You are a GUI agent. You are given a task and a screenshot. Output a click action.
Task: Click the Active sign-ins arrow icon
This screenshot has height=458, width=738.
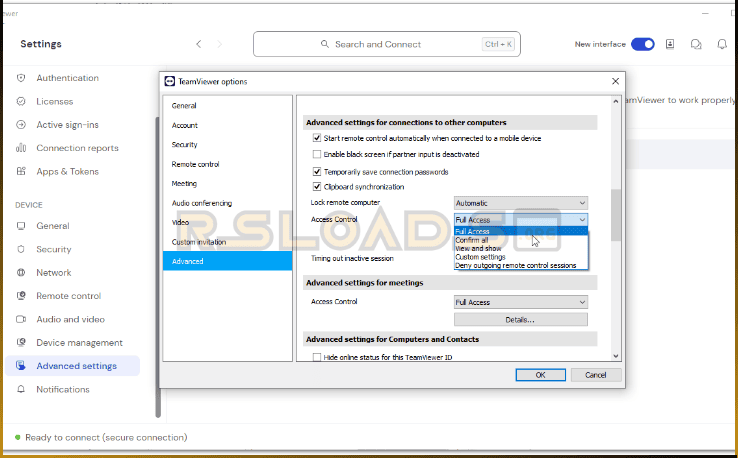coord(21,125)
